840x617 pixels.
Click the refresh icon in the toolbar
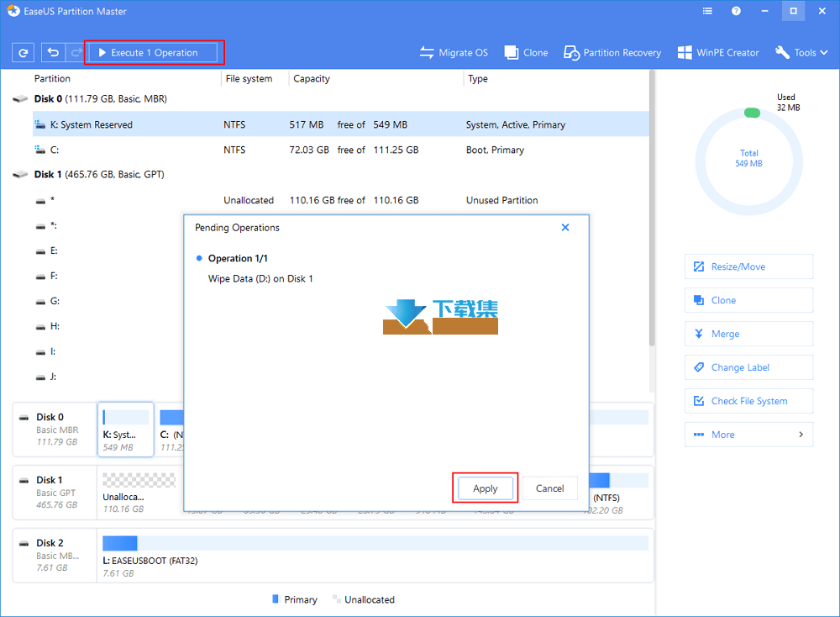tap(23, 53)
